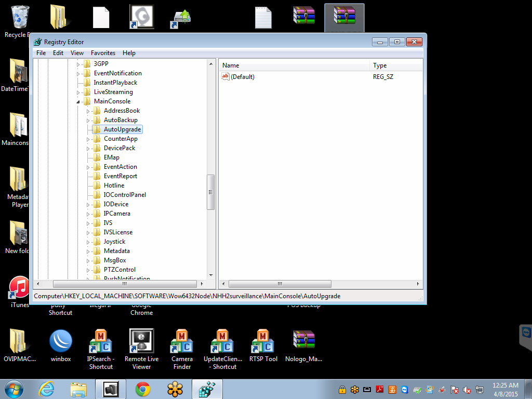
Task: Click the Registry Editor title bar icon
Action: tap(38, 42)
